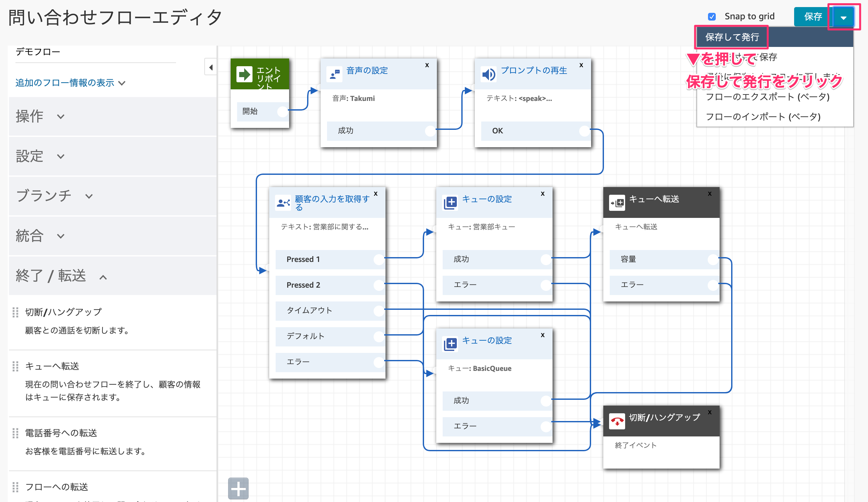Image resolution: width=868 pixels, height=502 pixels.
Task: Open キューの設定 title for BasicQueue
Action: coord(487,341)
